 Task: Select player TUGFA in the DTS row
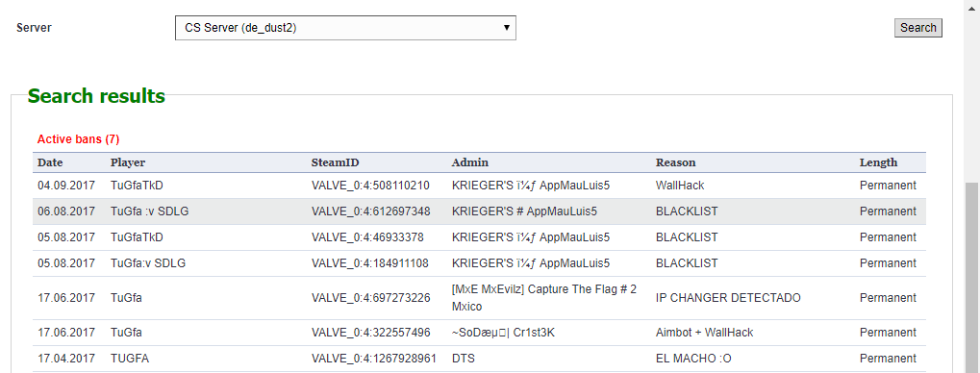pos(130,359)
